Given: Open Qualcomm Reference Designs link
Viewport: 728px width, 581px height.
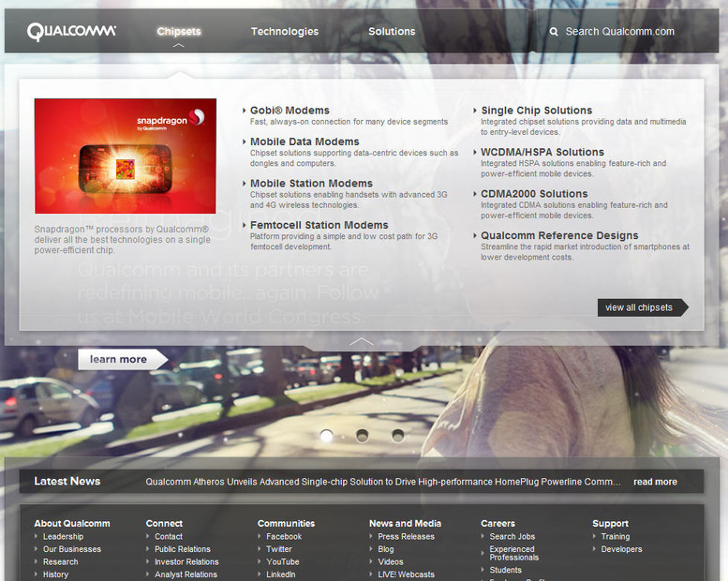Looking at the screenshot, I should coord(559,235).
